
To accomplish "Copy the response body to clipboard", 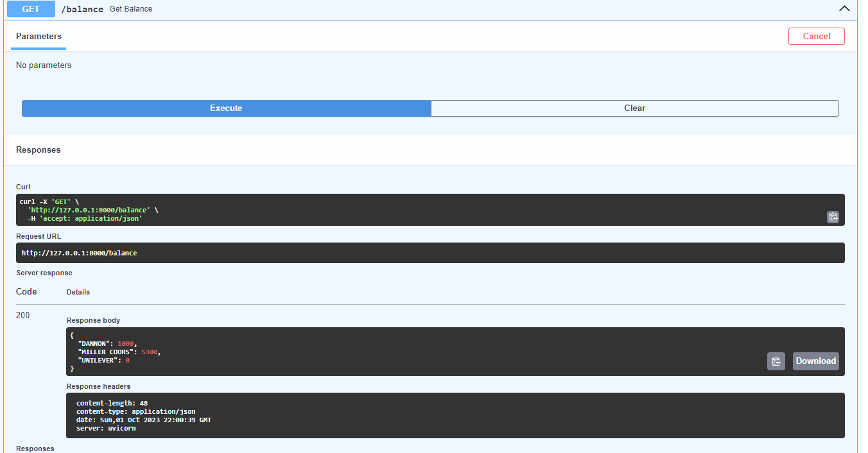I will (776, 361).
